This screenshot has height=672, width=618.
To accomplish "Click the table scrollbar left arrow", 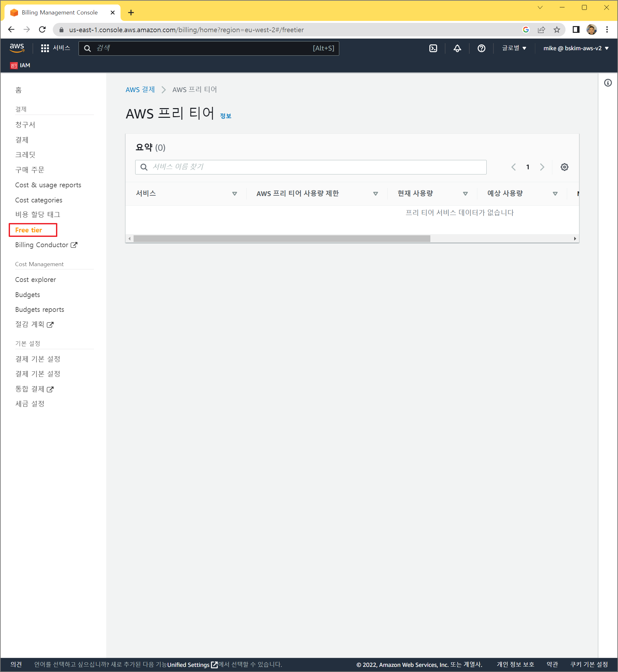I will (x=129, y=238).
